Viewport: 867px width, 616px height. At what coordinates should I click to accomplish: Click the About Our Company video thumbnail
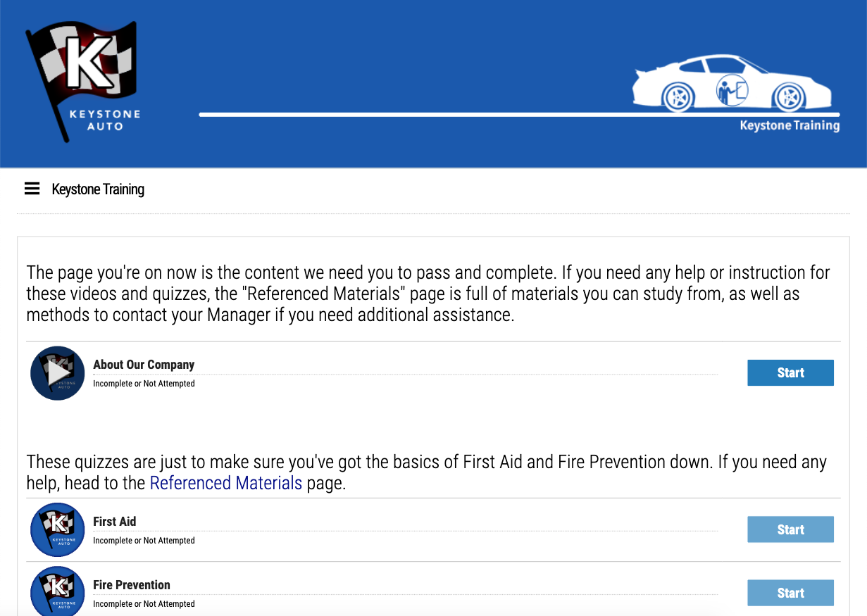(57, 373)
